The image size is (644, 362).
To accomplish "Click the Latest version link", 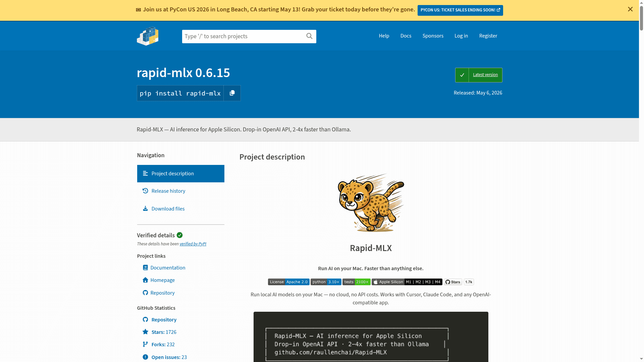I will click(x=485, y=75).
